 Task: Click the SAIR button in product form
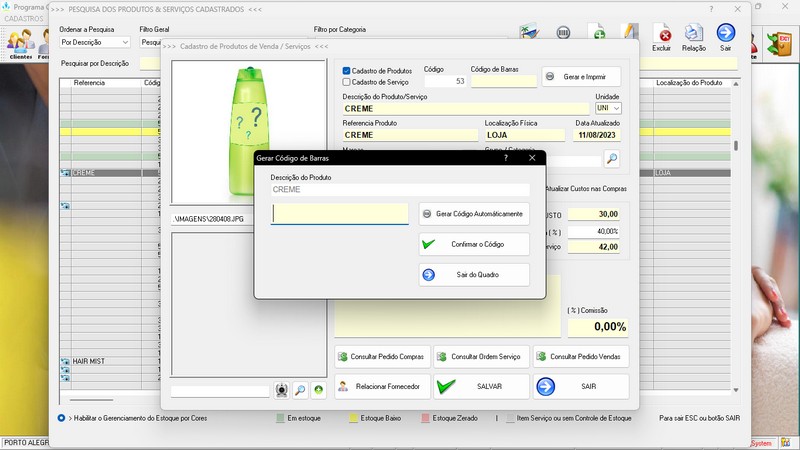point(581,387)
